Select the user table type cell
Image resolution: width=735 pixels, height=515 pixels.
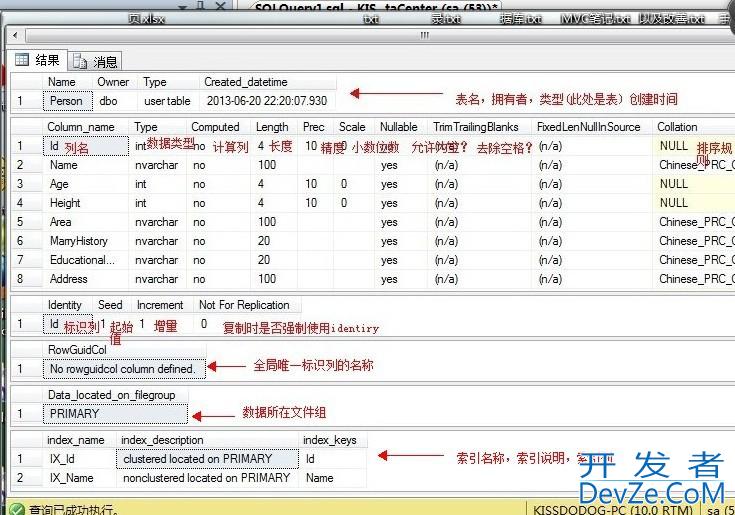pyautogui.click(x=167, y=101)
